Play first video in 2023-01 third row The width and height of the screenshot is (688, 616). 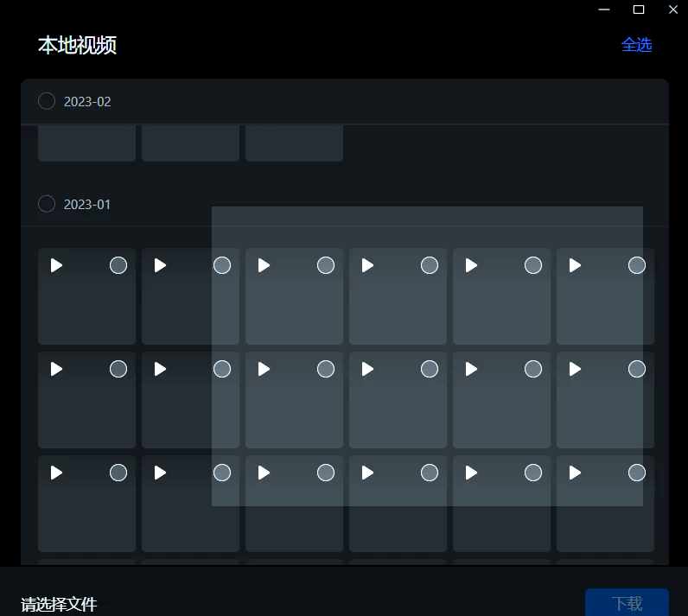pyautogui.click(x=56, y=473)
